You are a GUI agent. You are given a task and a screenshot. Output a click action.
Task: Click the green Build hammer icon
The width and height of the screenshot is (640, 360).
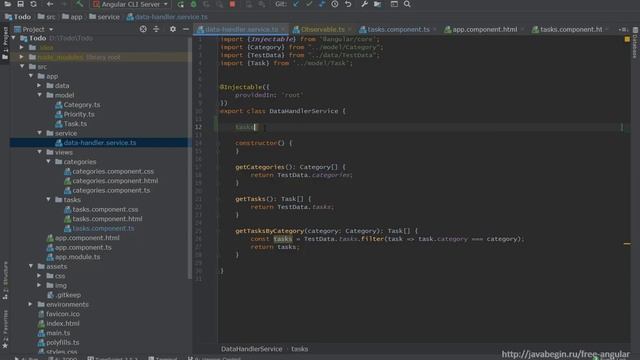pyautogui.click(x=80, y=4)
